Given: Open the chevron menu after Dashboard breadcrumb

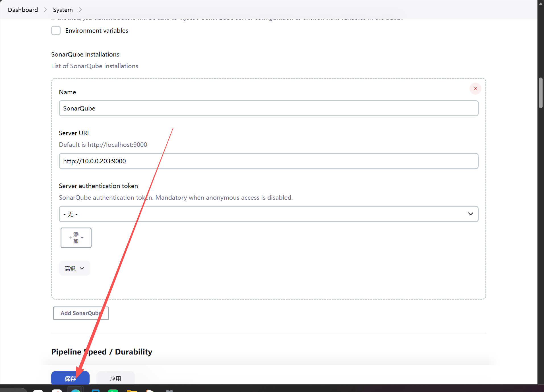Looking at the screenshot, I should (45, 10).
